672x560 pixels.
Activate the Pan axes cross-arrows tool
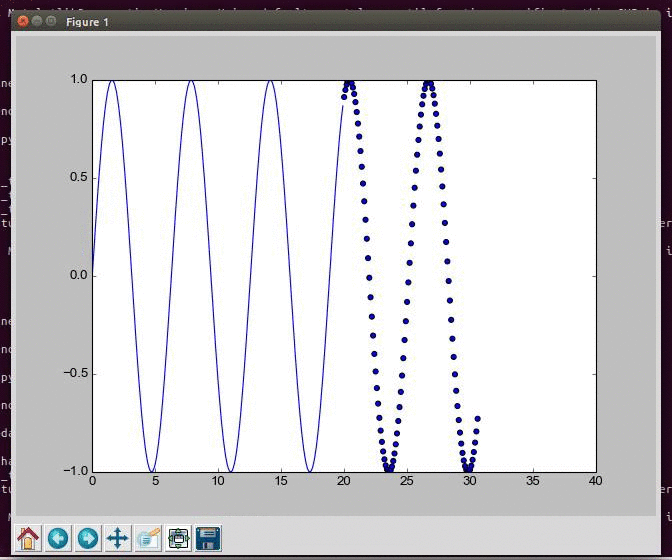[x=118, y=538]
